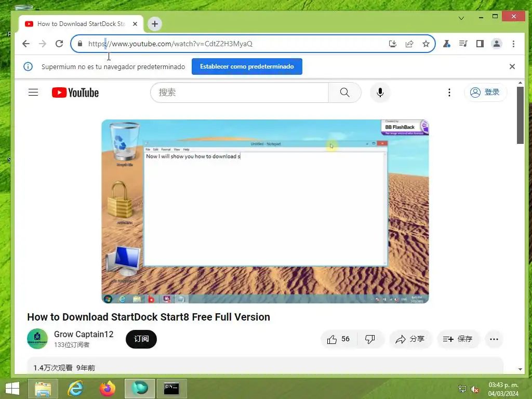Image resolution: width=532 pixels, height=399 pixels.
Task: Close the YouTube tab
Action: tap(135, 24)
